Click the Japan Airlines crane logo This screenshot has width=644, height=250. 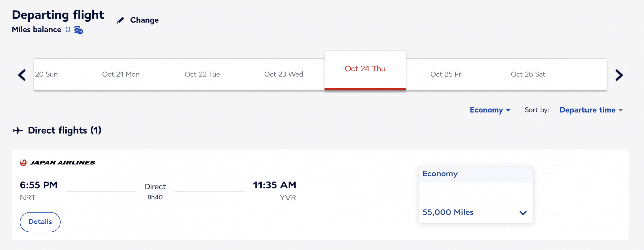tap(23, 163)
